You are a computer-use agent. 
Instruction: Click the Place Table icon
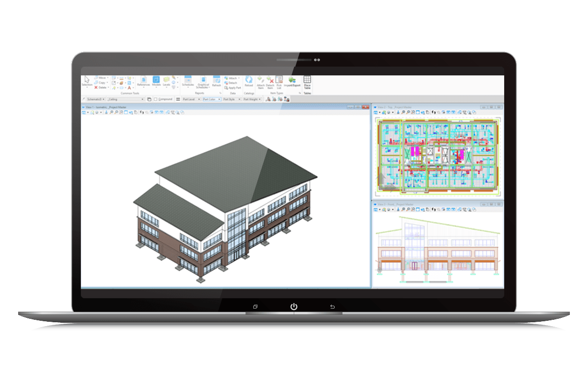click(307, 82)
